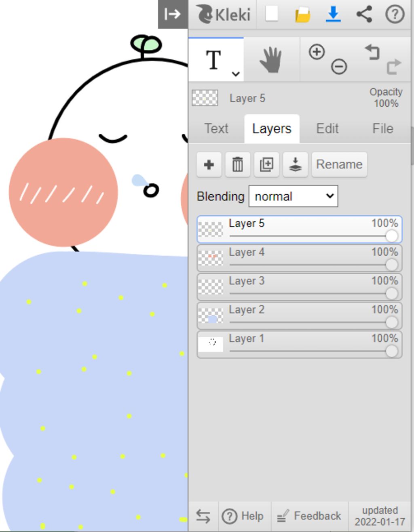Undo the last action
This screenshot has height=532, width=414.
pos(372,52)
